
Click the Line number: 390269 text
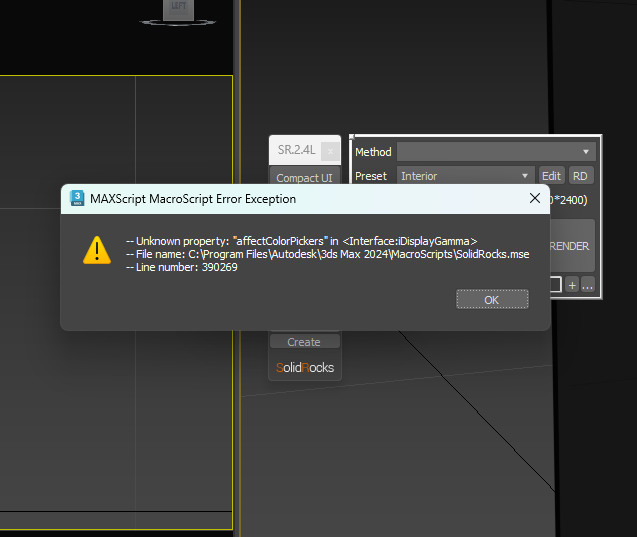tap(182, 267)
